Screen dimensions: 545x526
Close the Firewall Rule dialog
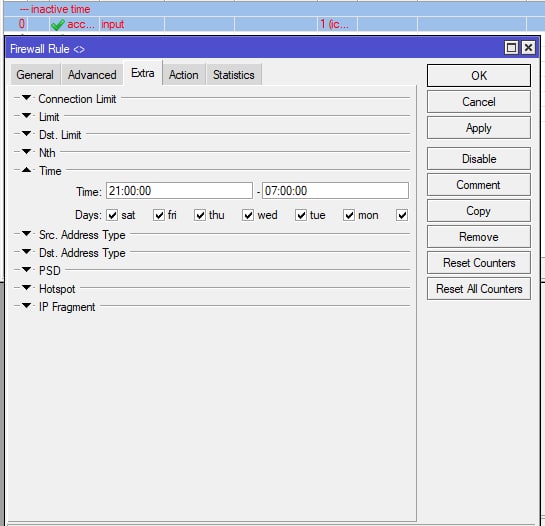pyautogui.click(x=528, y=48)
